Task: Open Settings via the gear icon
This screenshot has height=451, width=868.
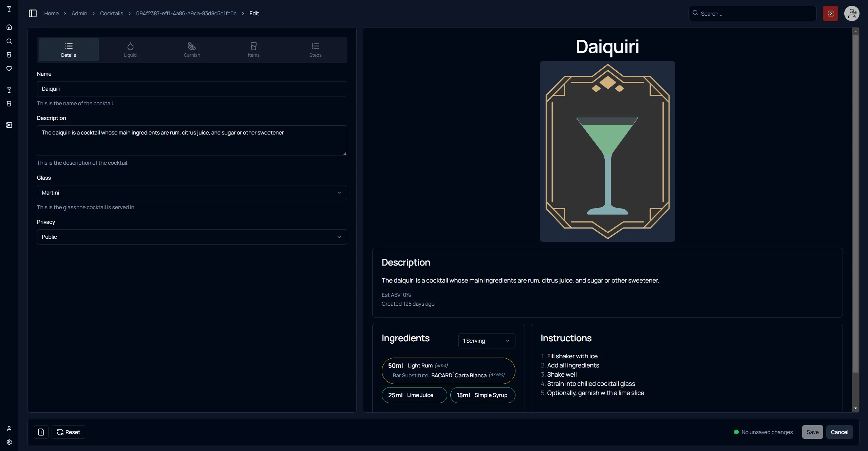Action: pyautogui.click(x=9, y=442)
